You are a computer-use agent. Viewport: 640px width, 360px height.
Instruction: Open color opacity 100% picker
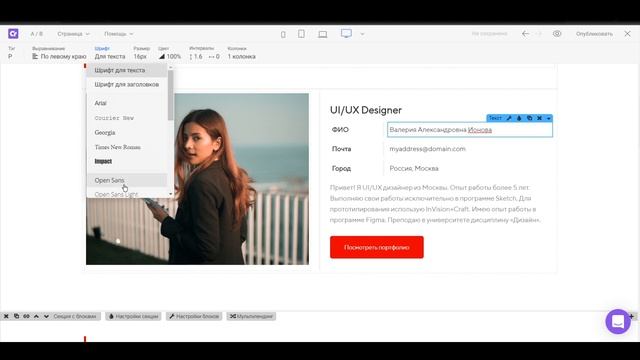click(170, 56)
